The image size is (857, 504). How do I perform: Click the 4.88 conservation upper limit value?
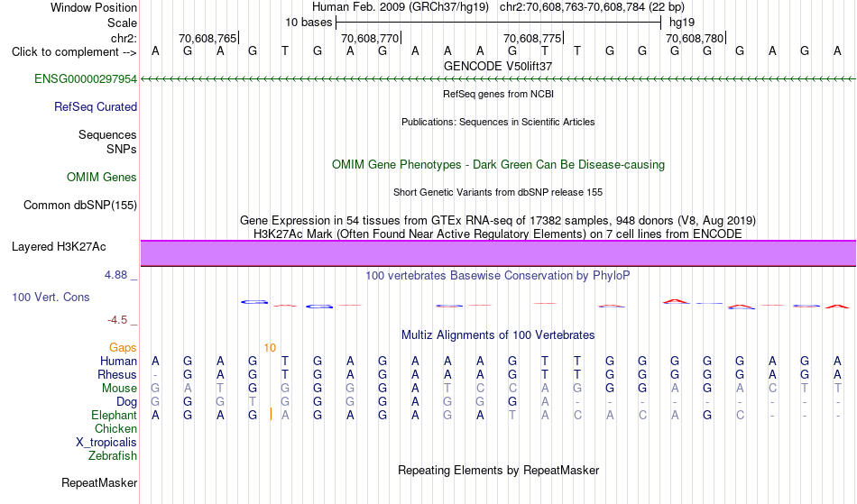pos(115,275)
